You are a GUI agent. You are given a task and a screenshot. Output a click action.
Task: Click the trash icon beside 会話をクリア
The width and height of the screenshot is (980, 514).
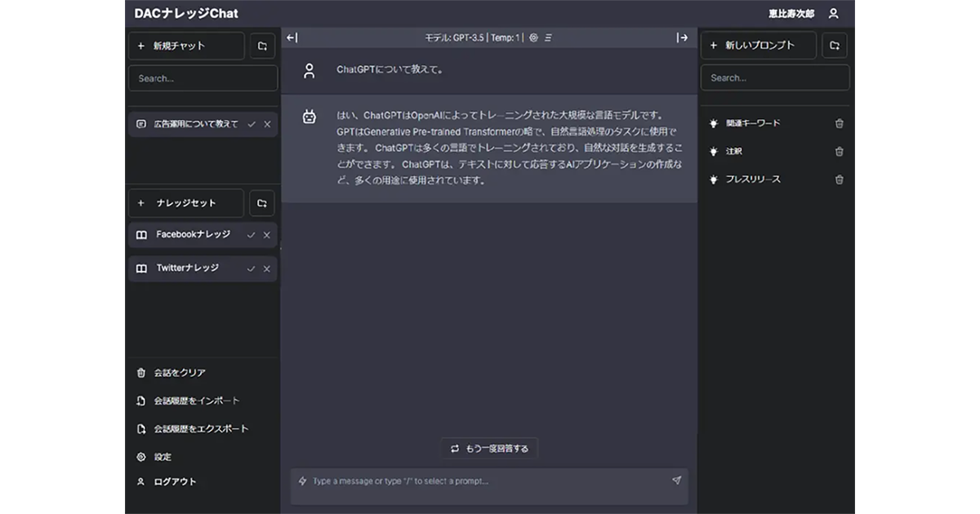coord(140,372)
